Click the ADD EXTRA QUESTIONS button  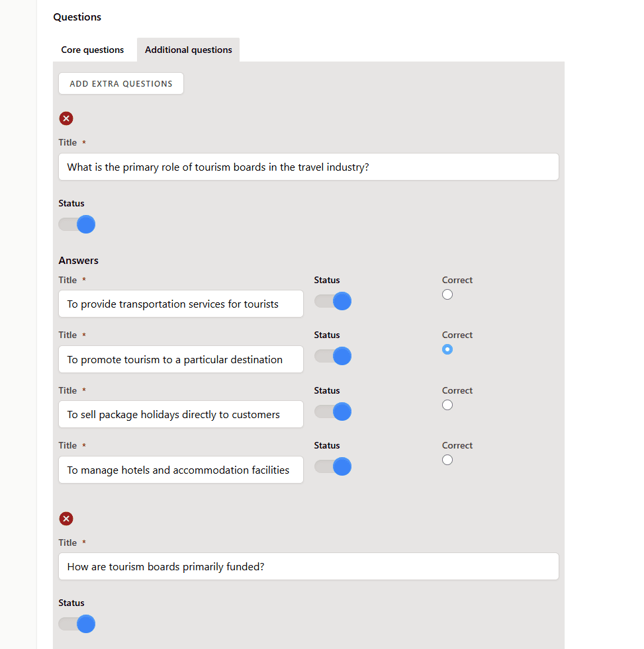coord(120,83)
